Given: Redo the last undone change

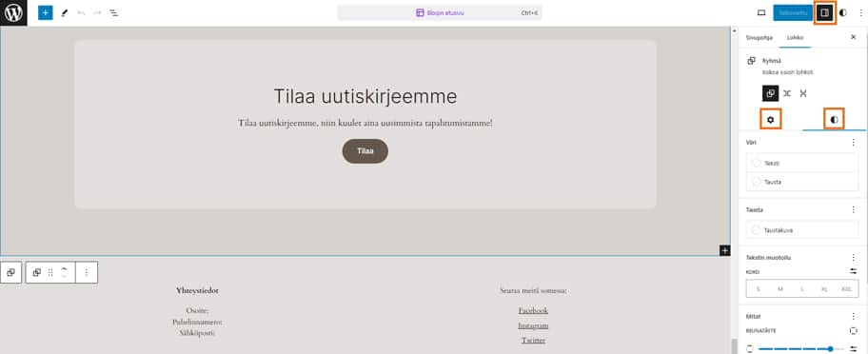Looking at the screenshot, I should coord(97,12).
